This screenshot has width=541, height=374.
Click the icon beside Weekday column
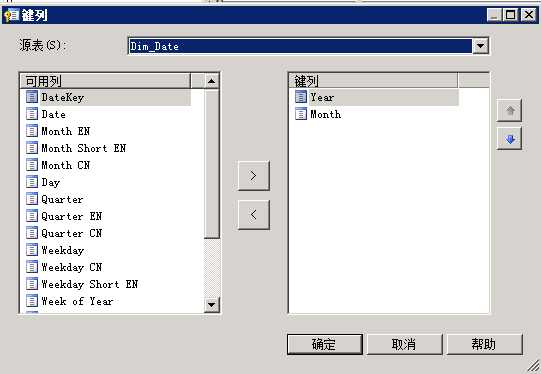[32, 250]
